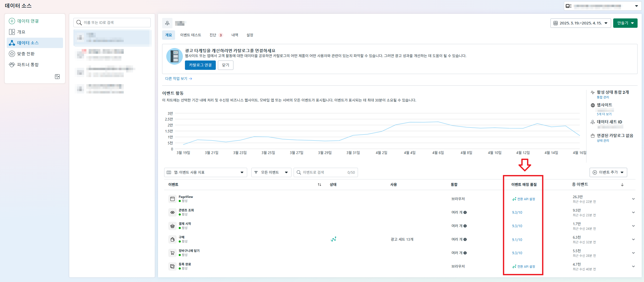Click the 콘텐츠 조회 eye icon
This screenshot has width=644, height=282.
(x=172, y=212)
